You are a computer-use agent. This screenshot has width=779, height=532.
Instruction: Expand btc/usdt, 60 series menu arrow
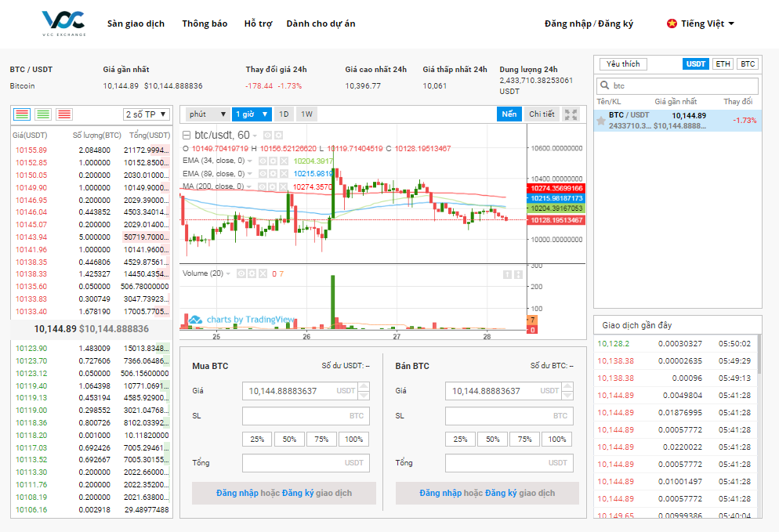pos(255,136)
